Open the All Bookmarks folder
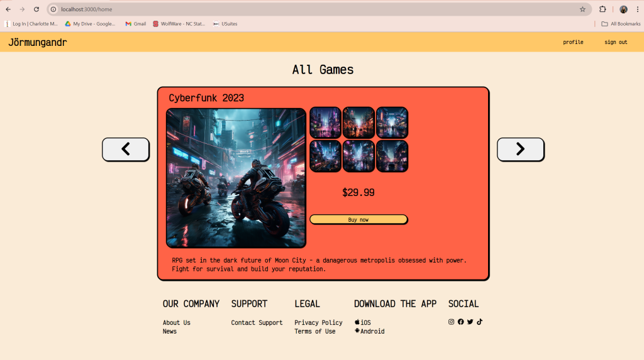Image resolution: width=644 pixels, height=360 pixels. [x=621, y=24]
